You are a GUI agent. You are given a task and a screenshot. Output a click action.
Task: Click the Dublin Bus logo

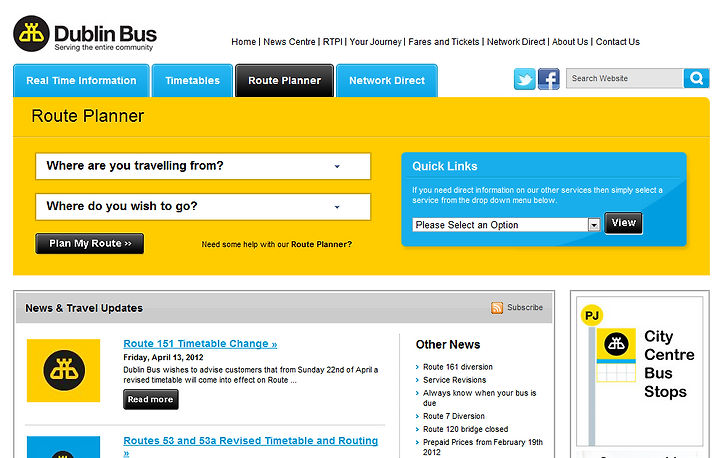(x=85, y=34)
